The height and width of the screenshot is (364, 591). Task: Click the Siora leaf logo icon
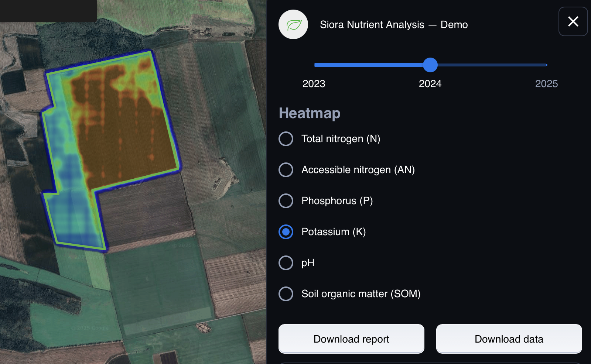(293, 24)
